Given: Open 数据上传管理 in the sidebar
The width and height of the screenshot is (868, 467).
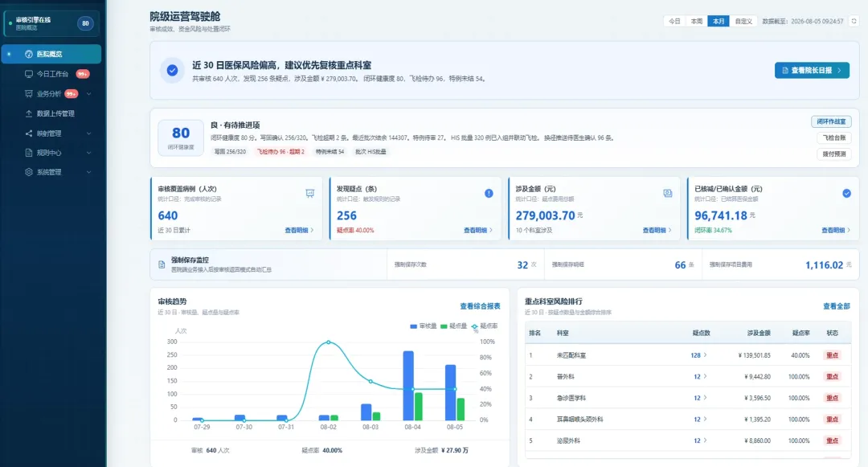Looking at the screenshot, I should (x=51, y=113).
